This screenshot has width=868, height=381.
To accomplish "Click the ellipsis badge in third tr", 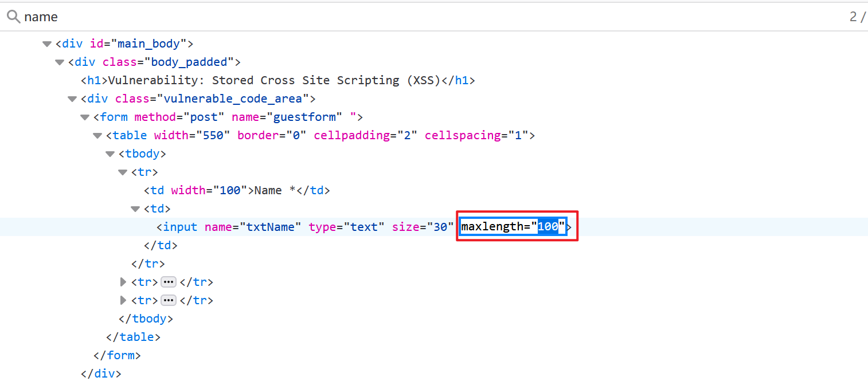I will (x=169, y=300).
